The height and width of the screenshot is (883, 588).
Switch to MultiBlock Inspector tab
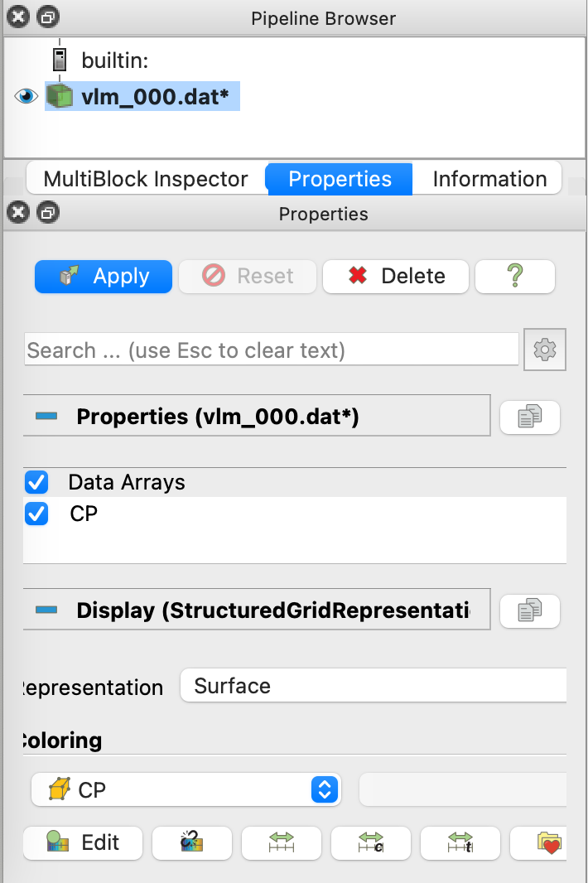coord(146,179)
